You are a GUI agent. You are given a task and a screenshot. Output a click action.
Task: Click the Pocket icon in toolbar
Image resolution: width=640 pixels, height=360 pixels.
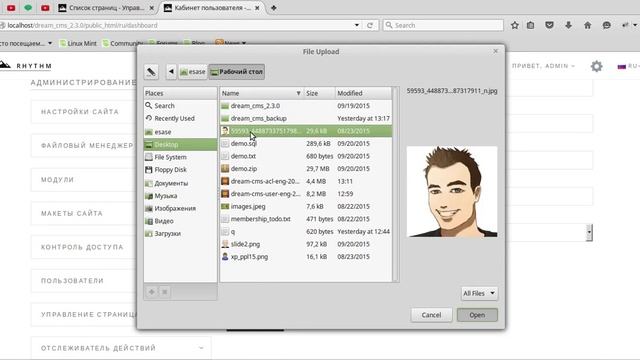click(x=549, y=25)
